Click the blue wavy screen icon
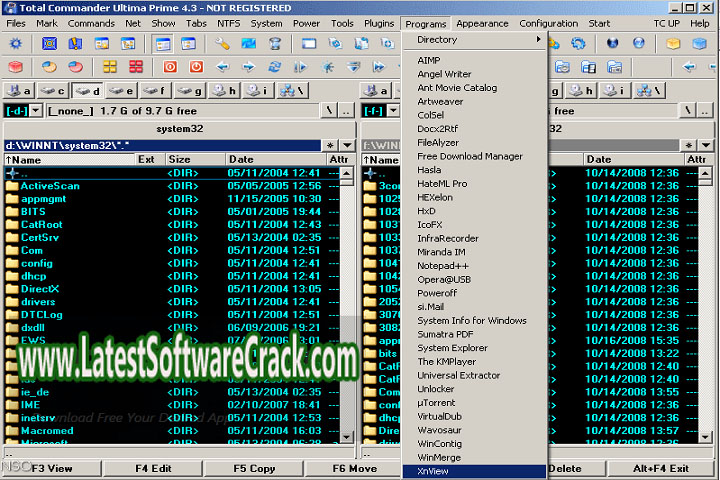720x480 pixels. [x=248, y=44]
